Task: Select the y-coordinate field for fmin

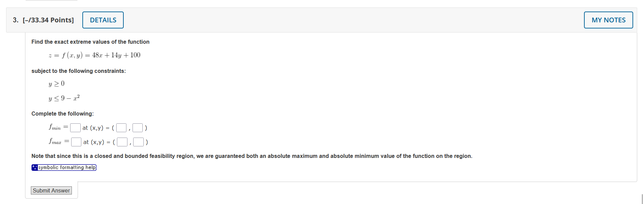Action: point(138,127)
